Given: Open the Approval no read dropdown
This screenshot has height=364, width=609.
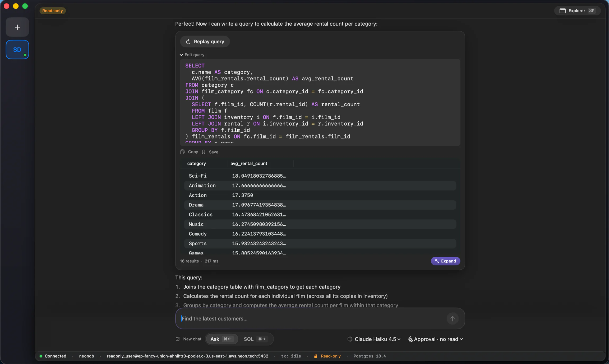Looking at the screenshot, I should pos(435,339).
